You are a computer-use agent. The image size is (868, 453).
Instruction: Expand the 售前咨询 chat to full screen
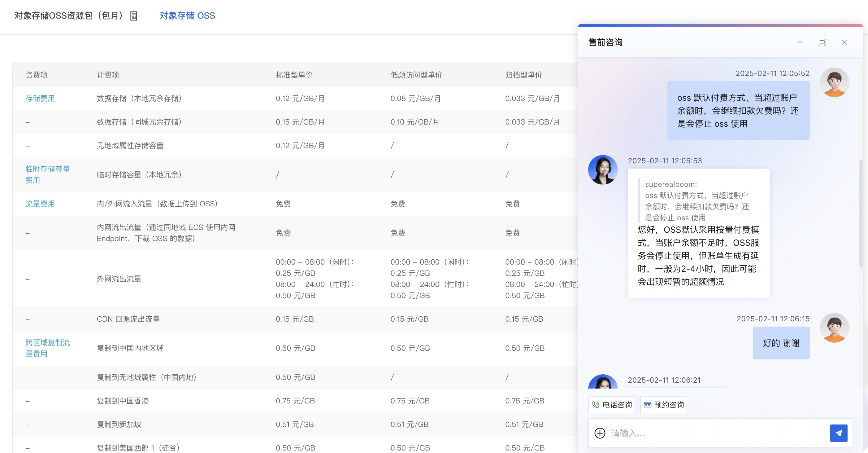[x=822, y=42]
